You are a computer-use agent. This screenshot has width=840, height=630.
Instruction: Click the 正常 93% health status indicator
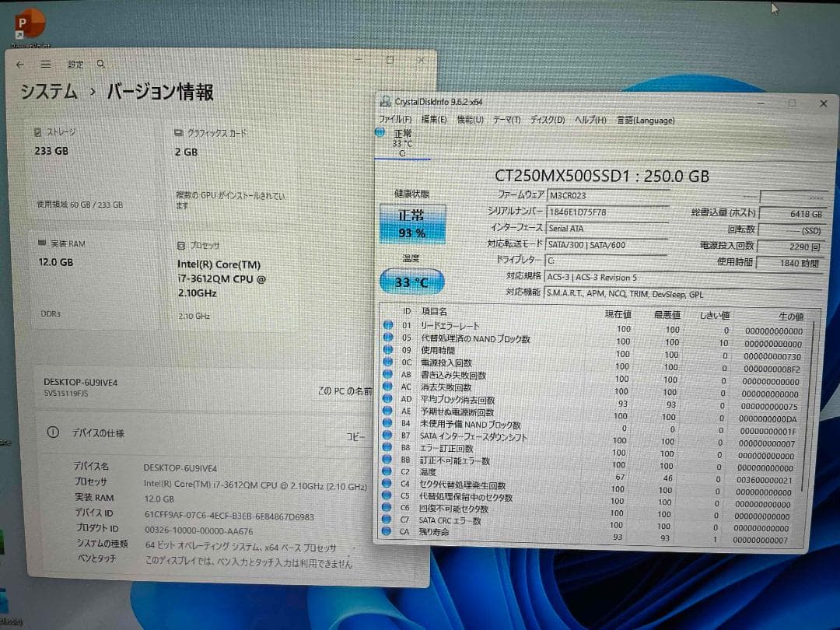(x=411, y=225)
